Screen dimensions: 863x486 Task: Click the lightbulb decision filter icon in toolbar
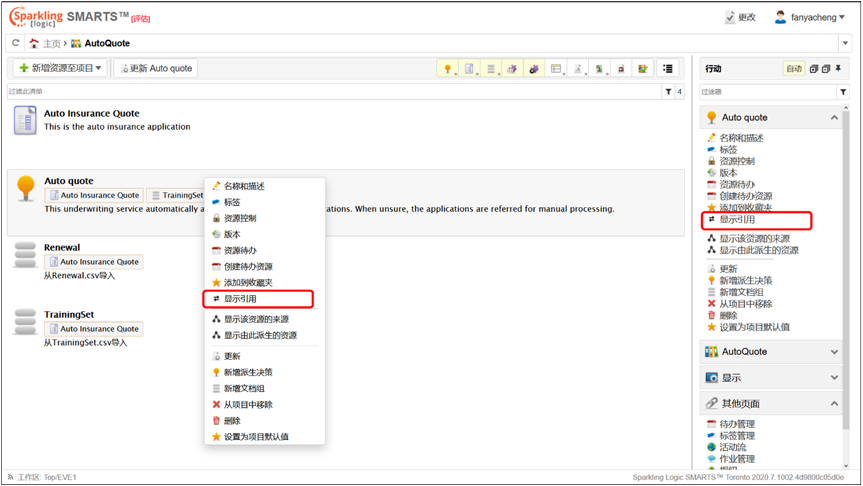coord(448,69)
